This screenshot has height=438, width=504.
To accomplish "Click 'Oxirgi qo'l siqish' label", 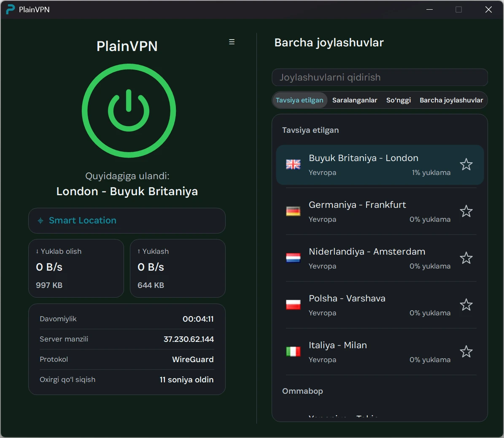I will pyautogui.click(x=67, y=379).
